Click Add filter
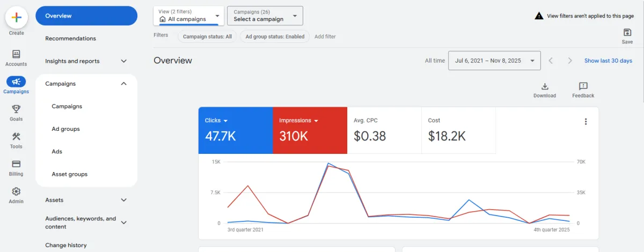 pos(325,36)
